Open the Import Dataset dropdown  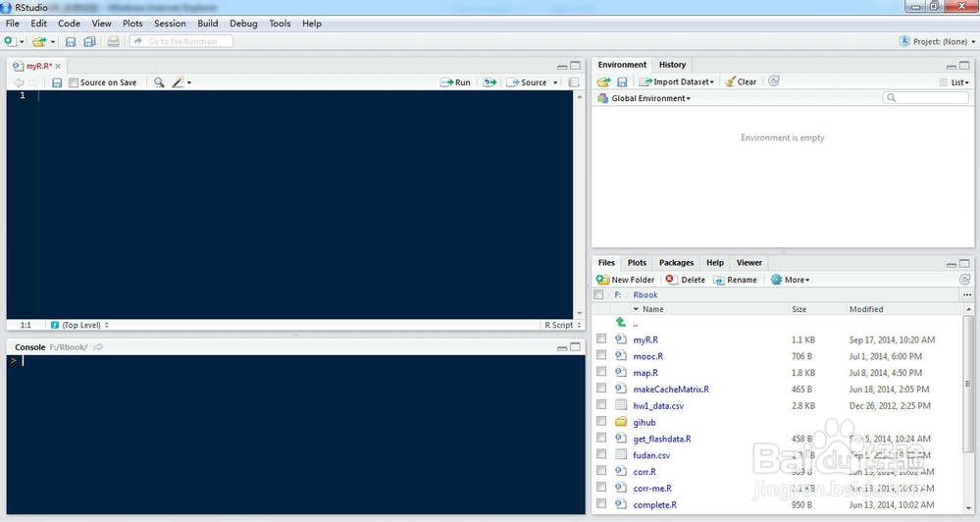click(677, 81)
